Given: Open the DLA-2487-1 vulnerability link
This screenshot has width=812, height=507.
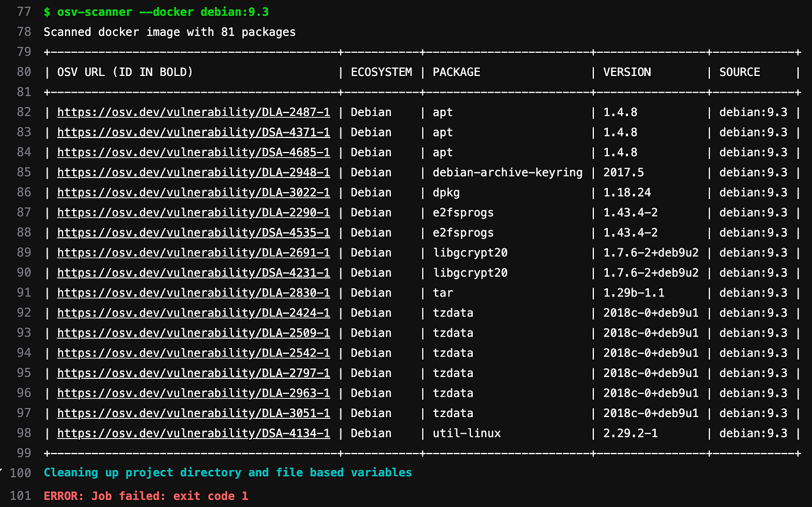Looking at the screenshot, I should pyautogui.click(x=194, y=112).
